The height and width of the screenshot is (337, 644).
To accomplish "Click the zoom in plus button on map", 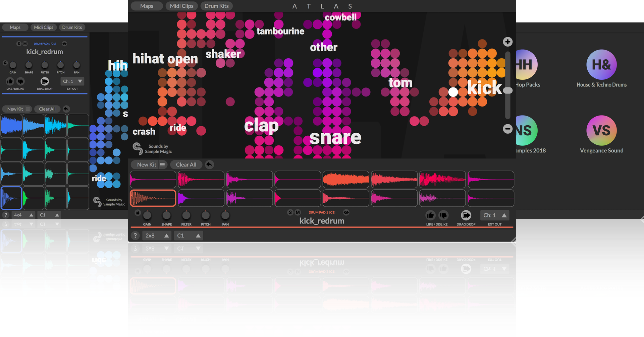I will click(507, 42).
